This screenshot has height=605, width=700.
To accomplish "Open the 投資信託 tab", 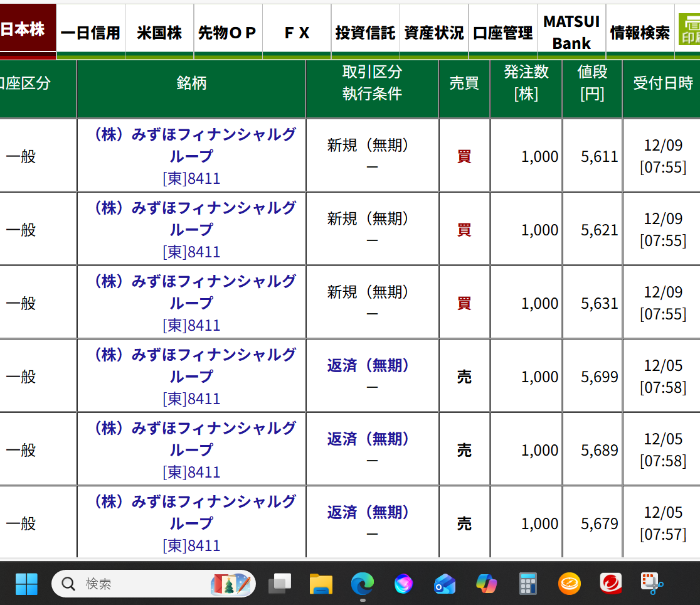I will pos(365,33).
